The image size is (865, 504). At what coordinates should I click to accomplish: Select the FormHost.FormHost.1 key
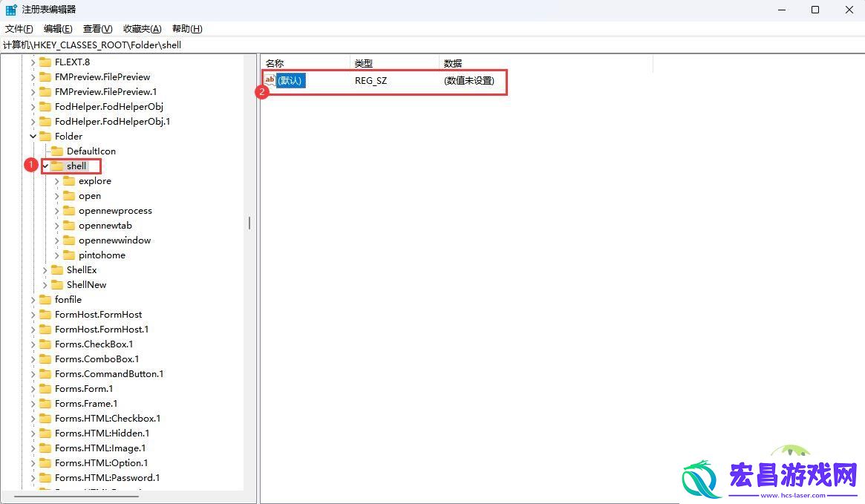pyautogui.click(x=102, y=330)
